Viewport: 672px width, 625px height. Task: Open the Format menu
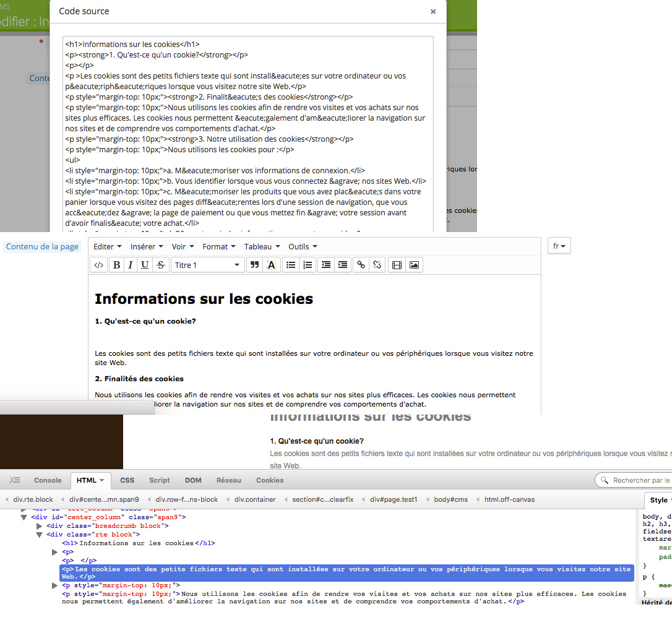coord(219,246)
